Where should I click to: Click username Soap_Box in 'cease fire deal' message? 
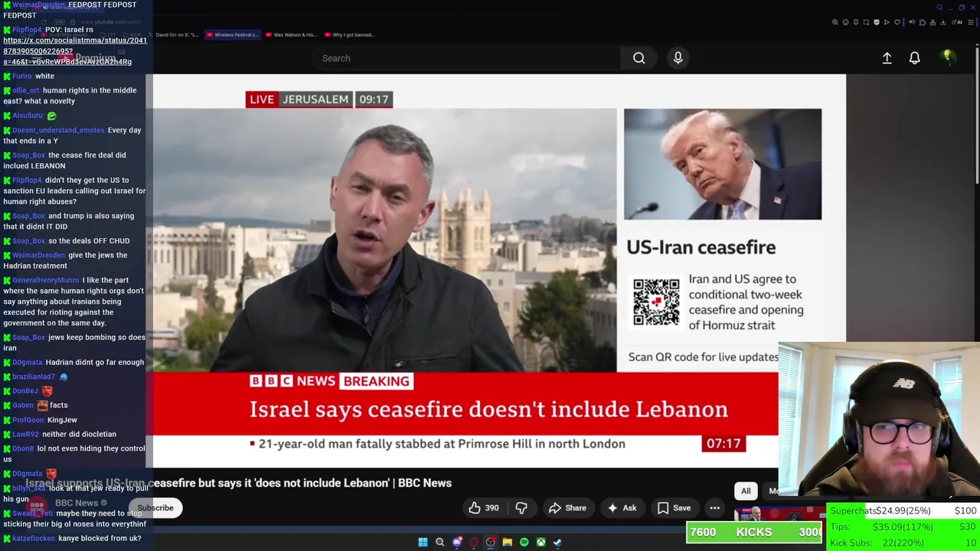pos(29,155)
